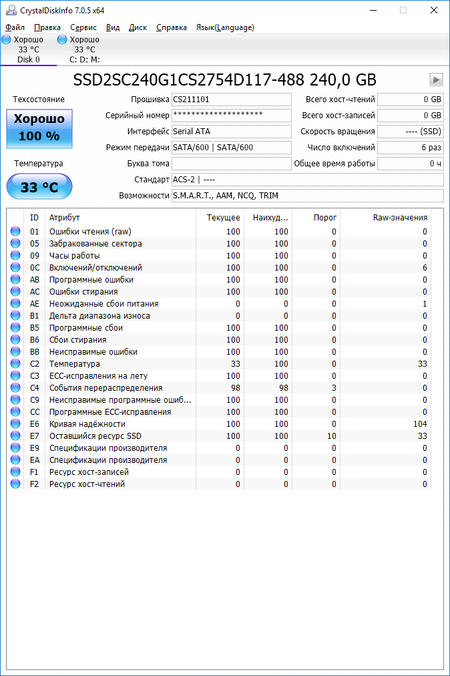Click the Интерфейс field Serial ATA
This screenshot has width=450, height=676.
(231, 131)
